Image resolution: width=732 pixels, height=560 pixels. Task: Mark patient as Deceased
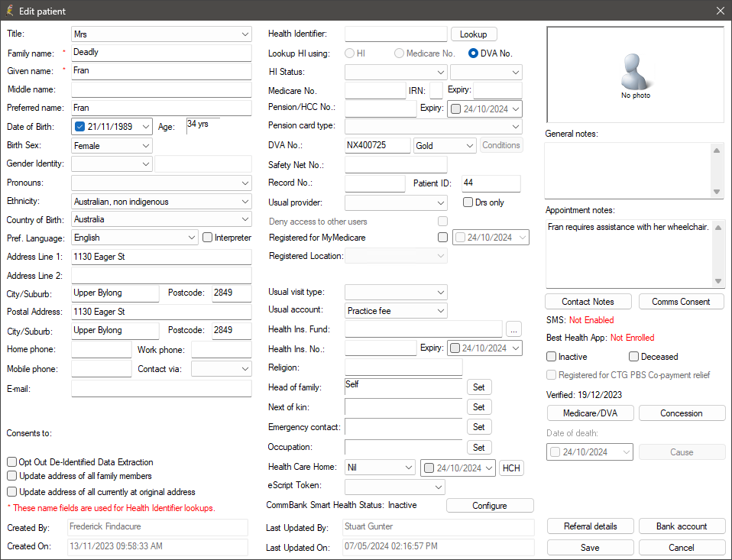pyautogui.click(x=633, y=357)
